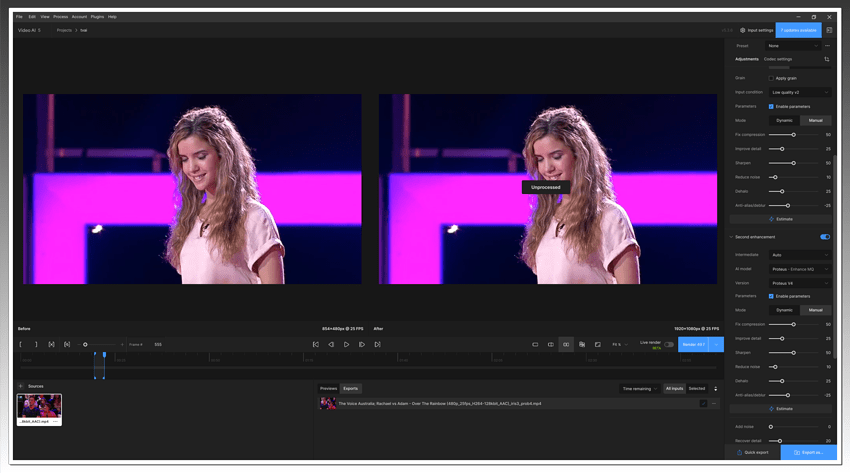Jump to last frame
Viewport: 850px width, 473px height.
377,345
